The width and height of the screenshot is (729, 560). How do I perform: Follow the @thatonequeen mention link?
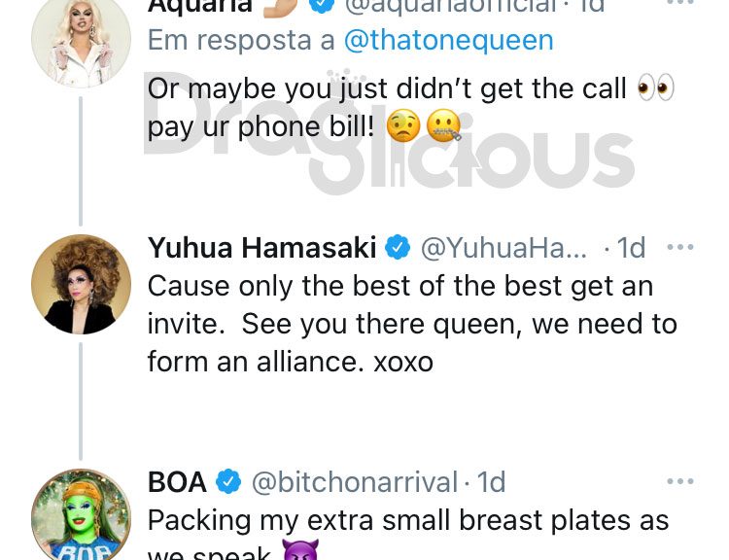pyautogui.click(x=449, y=41)
